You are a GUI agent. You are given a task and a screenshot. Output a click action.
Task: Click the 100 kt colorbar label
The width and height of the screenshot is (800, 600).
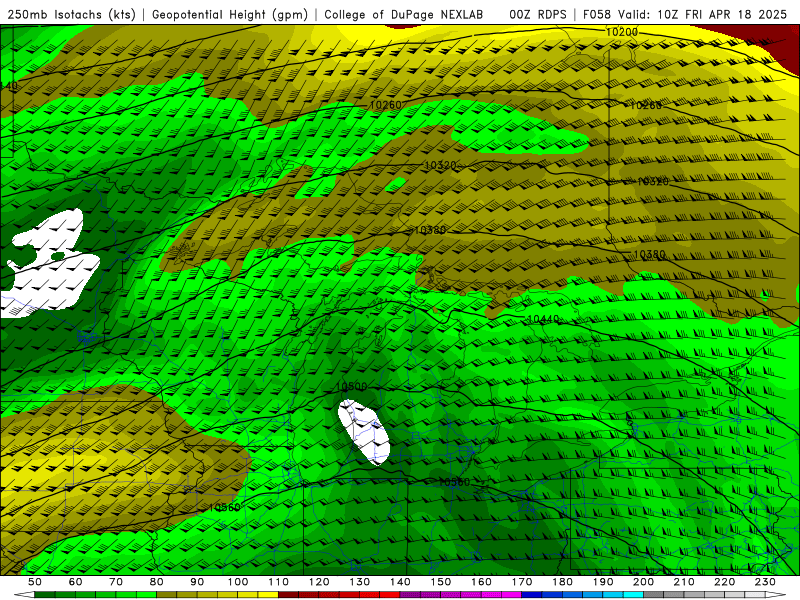click(238, 582)
